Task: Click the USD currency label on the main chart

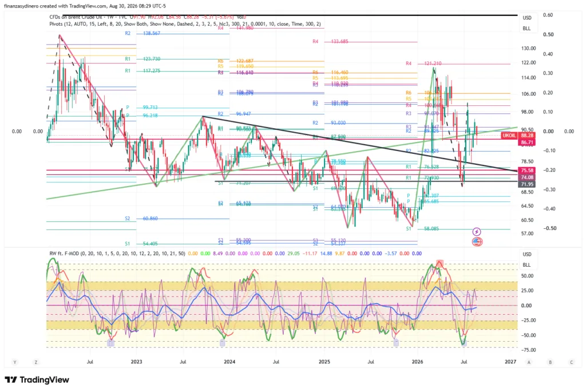Action: pos(527,18)
